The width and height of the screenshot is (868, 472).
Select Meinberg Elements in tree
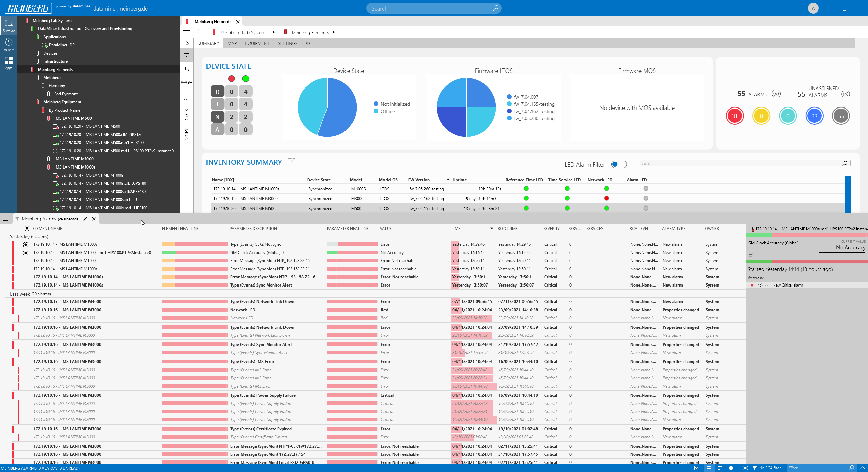point(55,69)
